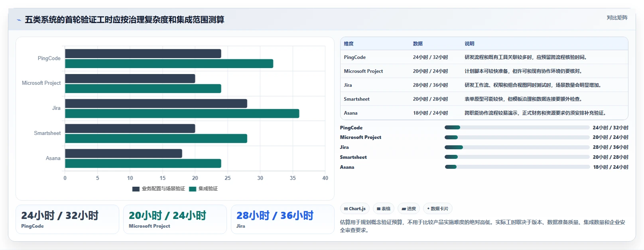Click the 40 tick on the chart x-axis
The image size is (644, 250).
coord(325,178)
